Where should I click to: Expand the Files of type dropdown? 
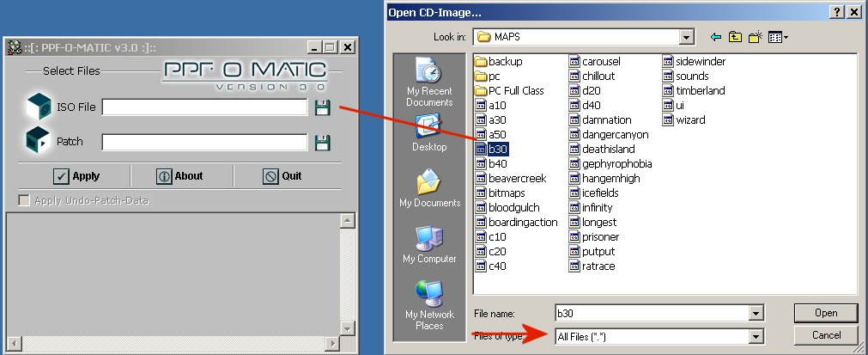(x=756, y=336)
